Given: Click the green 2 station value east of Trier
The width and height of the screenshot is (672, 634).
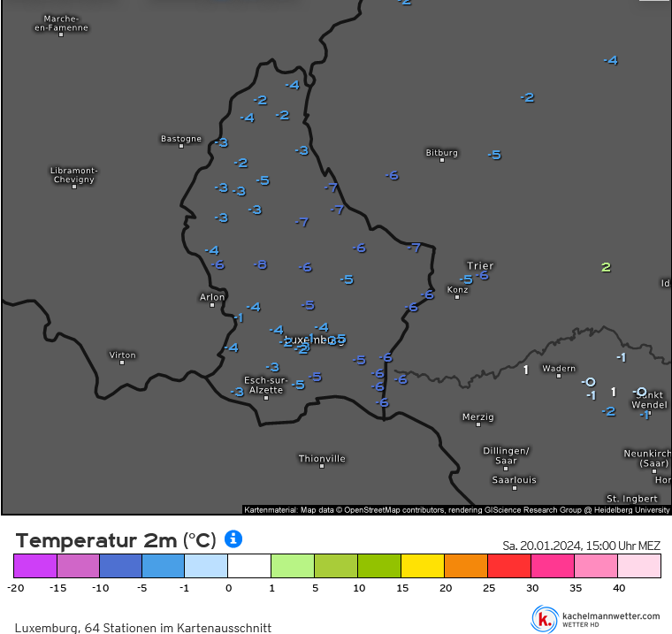Looking at the screenshot, I should (606, 267).
